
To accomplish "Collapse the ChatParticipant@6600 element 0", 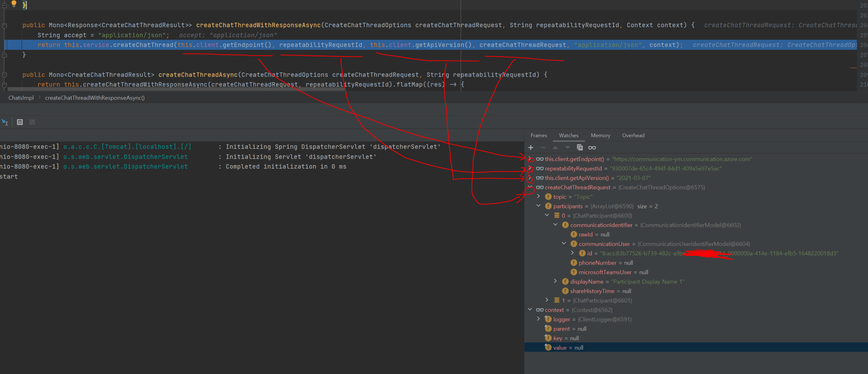I will click(547, 215).
